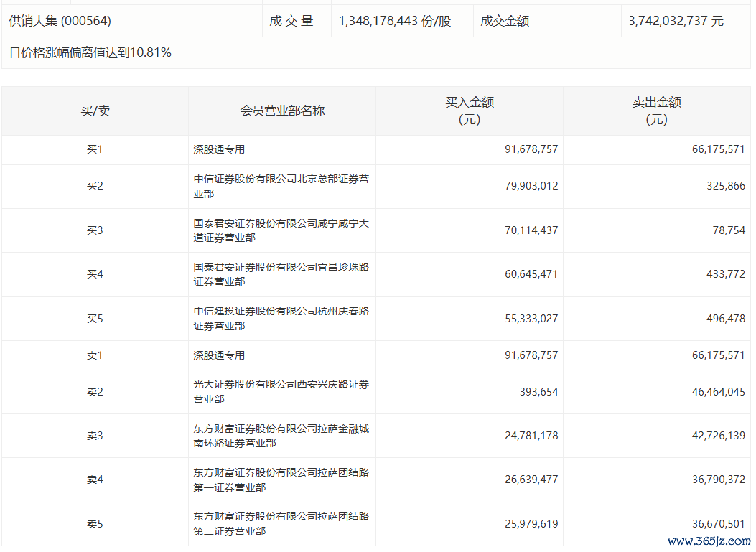The width and height of the screenshot is (756, 552).
Task: Click the text 日价格涨幅偏离值达到10.81%
Action: 90,52
